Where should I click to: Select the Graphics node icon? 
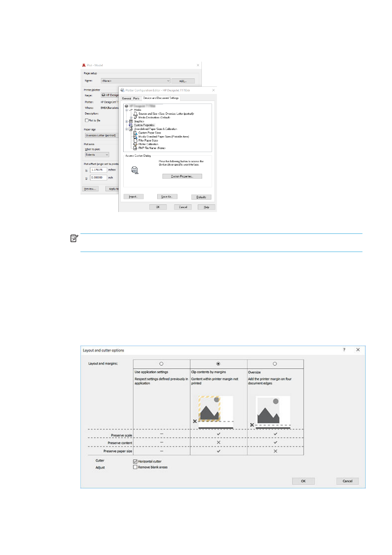coord(131,121)
